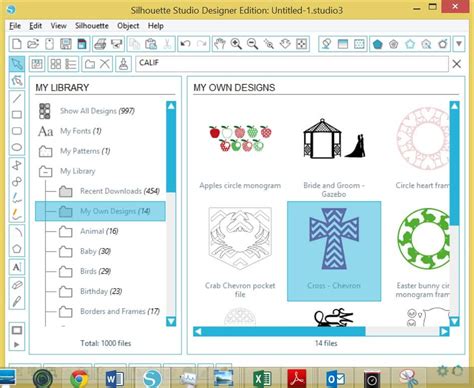Open Chrome from the taskbar
Screen dimensions: 474x388
(x=79, y=379)
